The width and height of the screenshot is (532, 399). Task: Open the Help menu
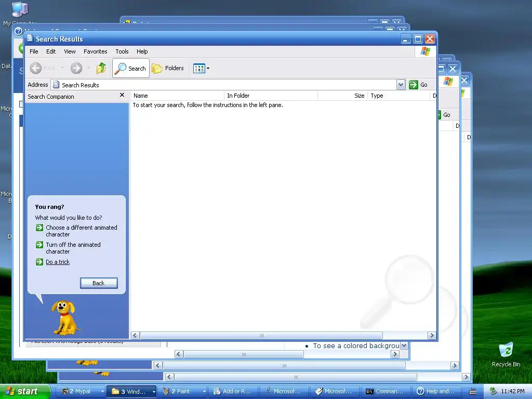pyautogui.click(x=142, y=51)
